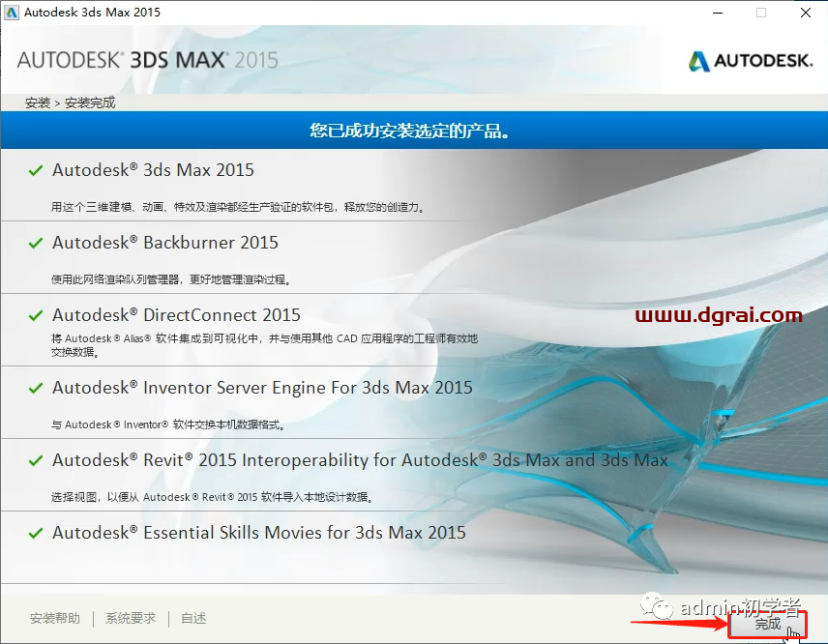This screenshot has width=828, height=644.
Task: Click the Autodesk logo at top right
Action: tap(751, 61)
